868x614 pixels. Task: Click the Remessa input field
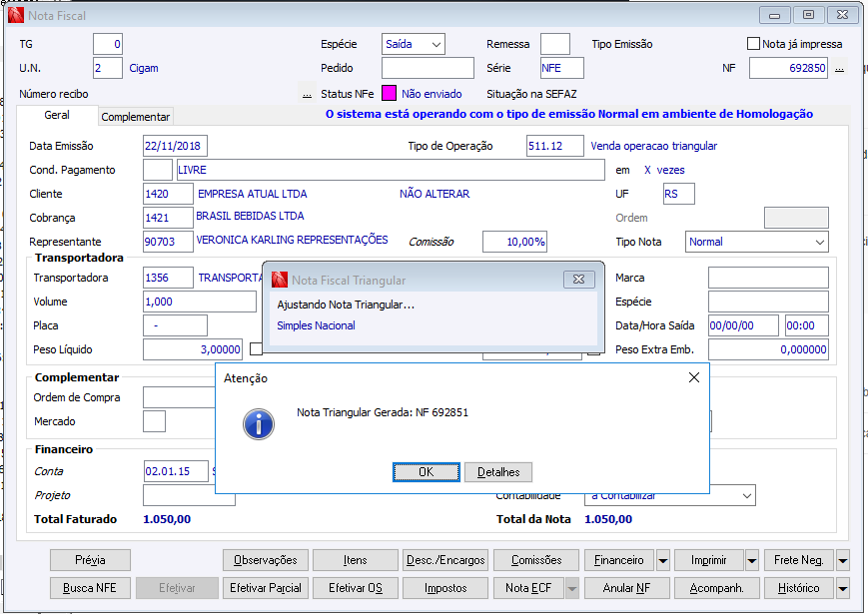[555, 44]
